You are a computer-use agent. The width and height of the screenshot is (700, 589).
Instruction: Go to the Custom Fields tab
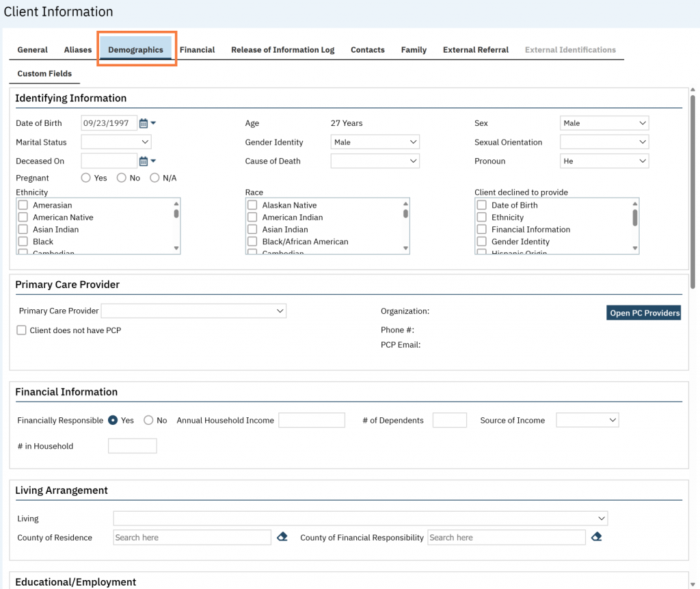pos(44,74)
